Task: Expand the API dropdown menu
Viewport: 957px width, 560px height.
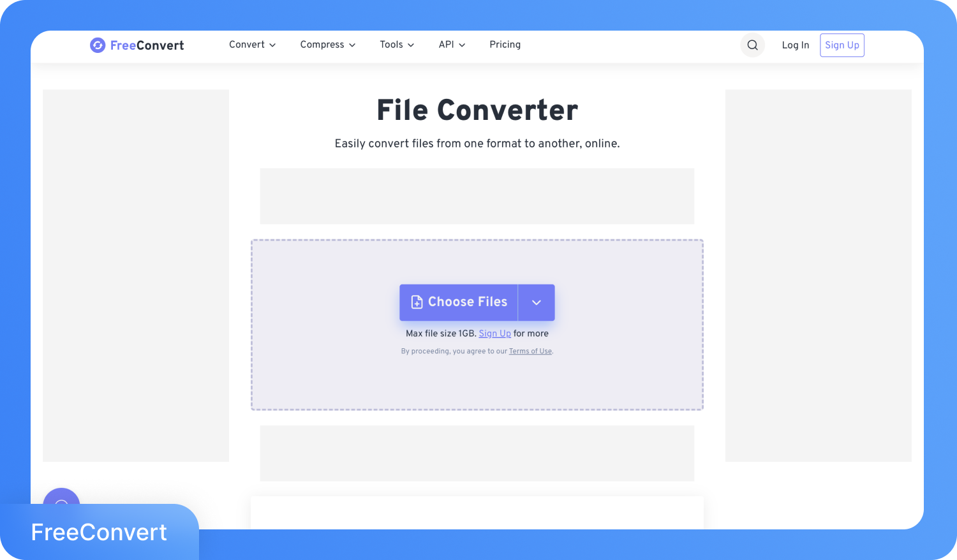Action: (x=452, y=45)
